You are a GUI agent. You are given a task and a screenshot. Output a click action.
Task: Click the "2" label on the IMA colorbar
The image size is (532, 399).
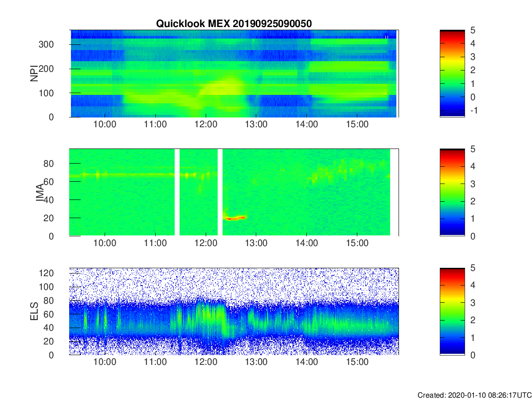point(472,201)
